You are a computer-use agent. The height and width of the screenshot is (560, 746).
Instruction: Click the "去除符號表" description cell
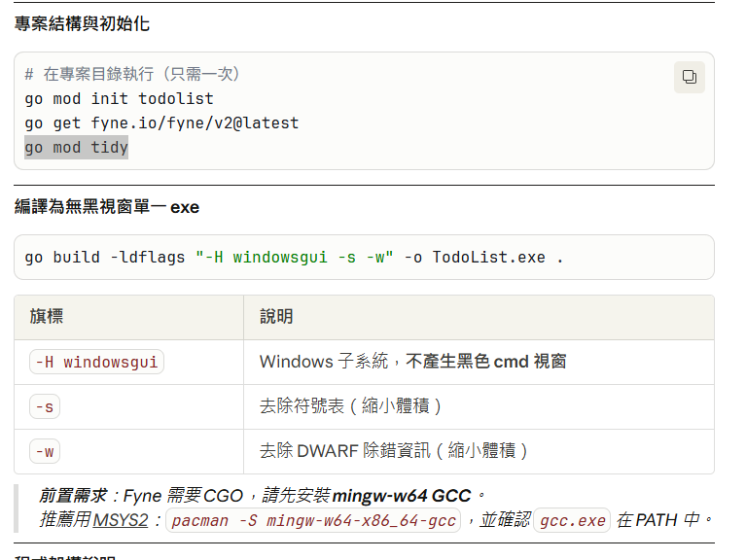tap(350, 407)
